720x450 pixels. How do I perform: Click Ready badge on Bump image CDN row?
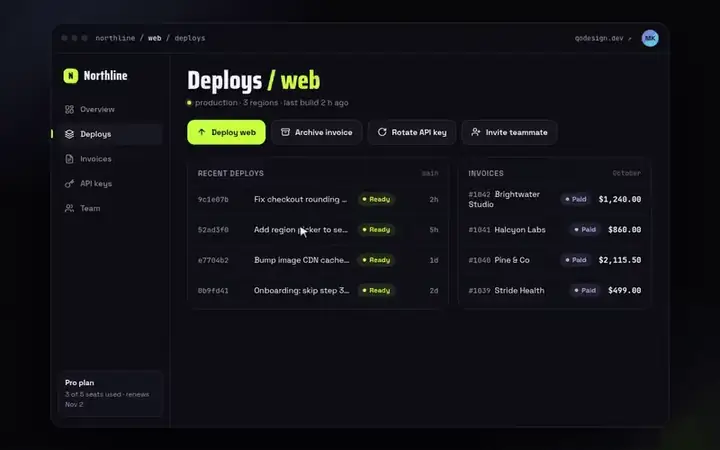coord(377,260)
